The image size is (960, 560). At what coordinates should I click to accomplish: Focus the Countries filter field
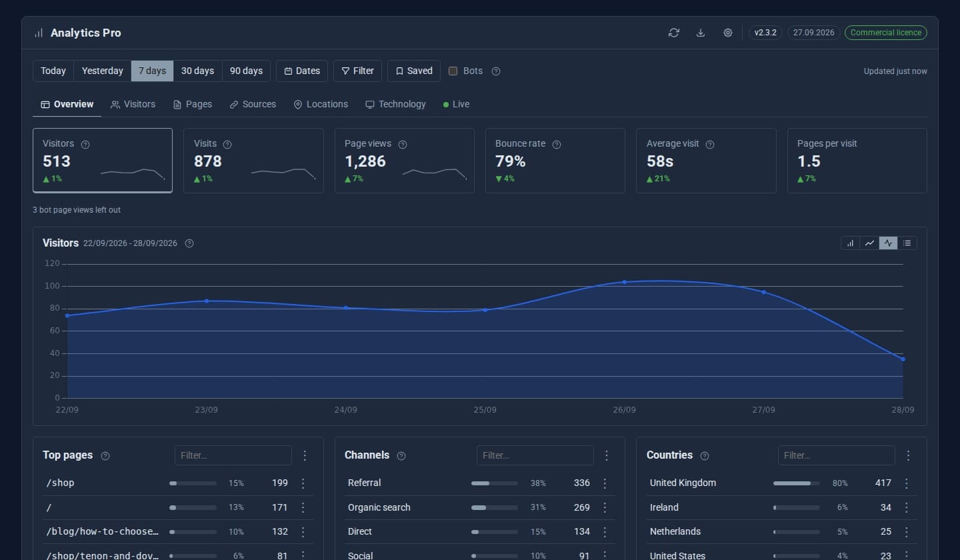tap(837, 455)
